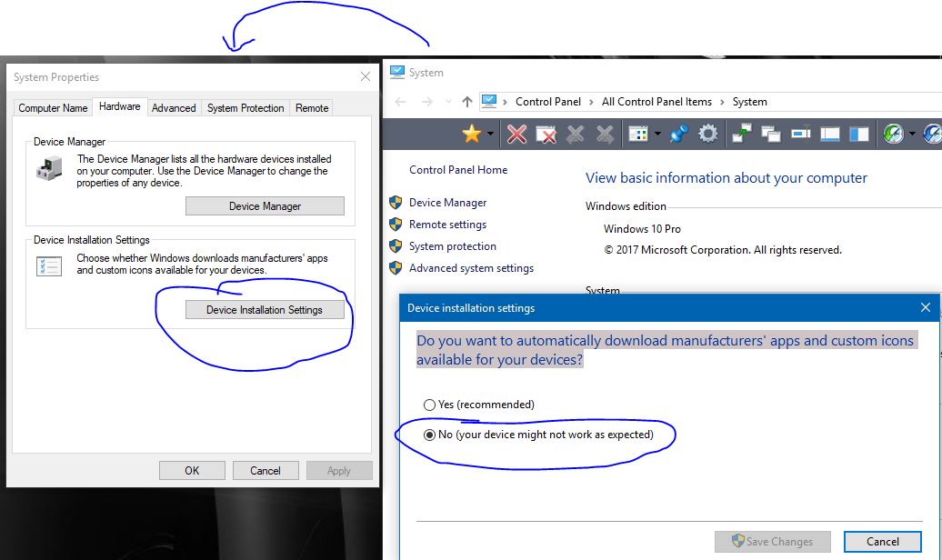Click the green arrow gauge icon
The width and height of the screenshot is (942, 560).
pyautogui.click(x=893, y=134)
